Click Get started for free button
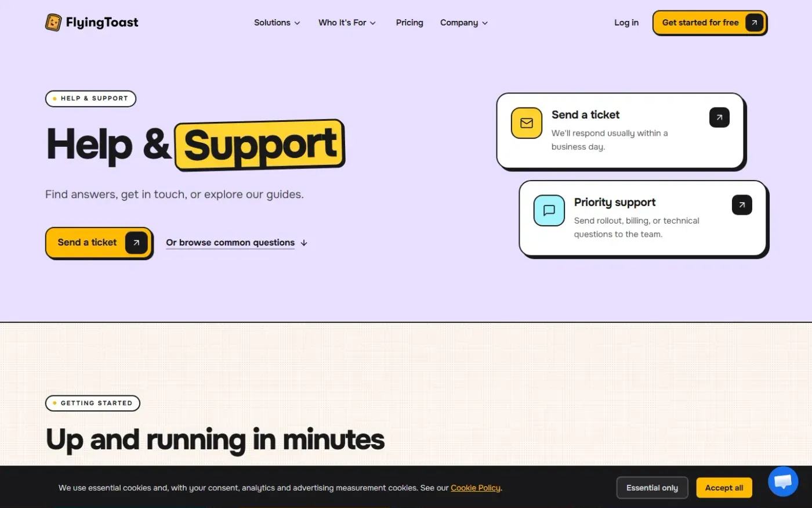The width and height of the screenshot is (812, 508). click(x=709, y=23)
